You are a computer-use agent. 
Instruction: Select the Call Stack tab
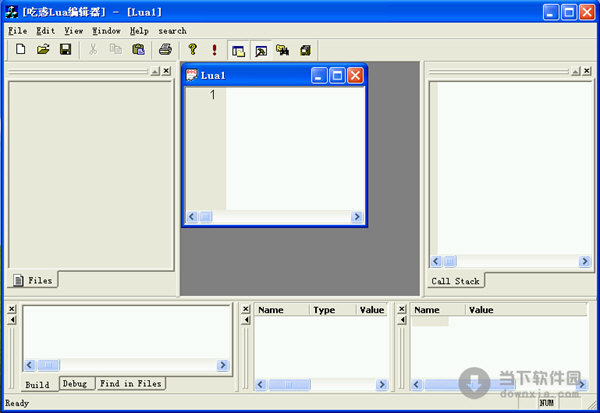(455, 281)
